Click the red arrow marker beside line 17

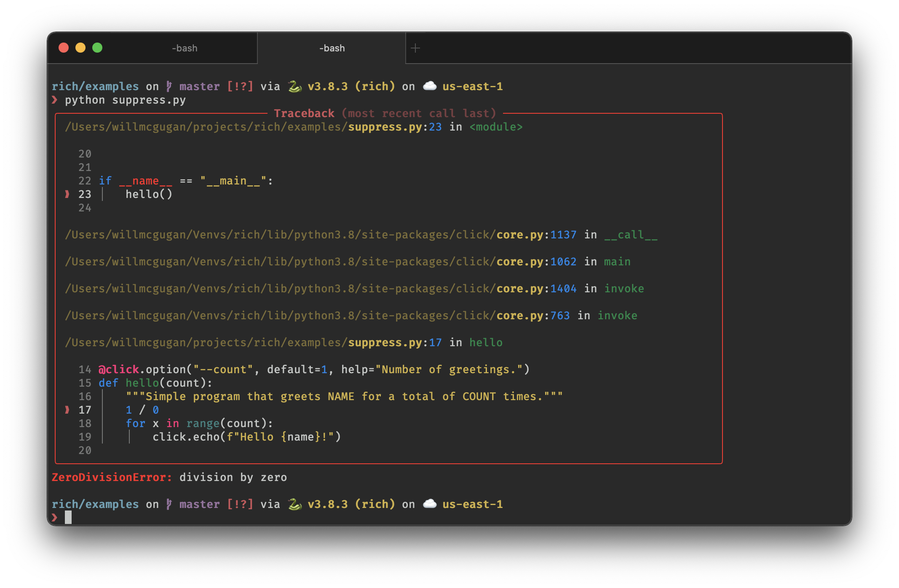click(x=67, y=410)
